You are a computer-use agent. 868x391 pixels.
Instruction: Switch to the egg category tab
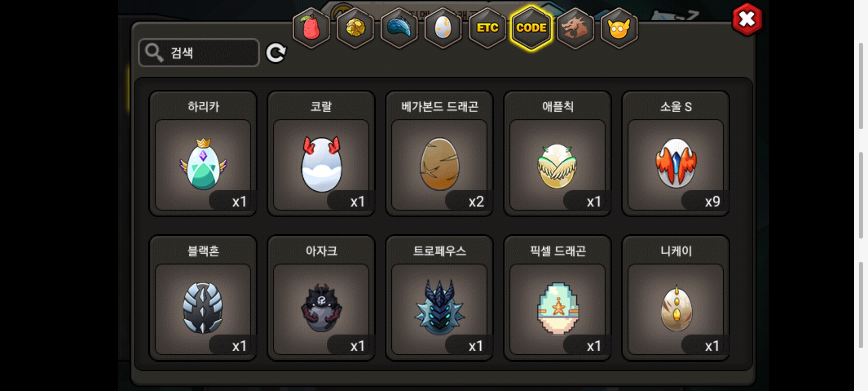click(x=443, y=28)
